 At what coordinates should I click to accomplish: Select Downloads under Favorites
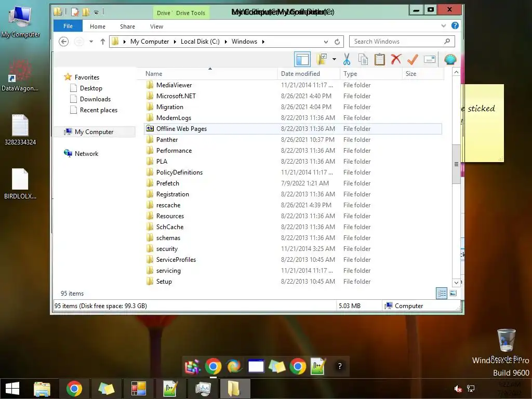[95, 99]
